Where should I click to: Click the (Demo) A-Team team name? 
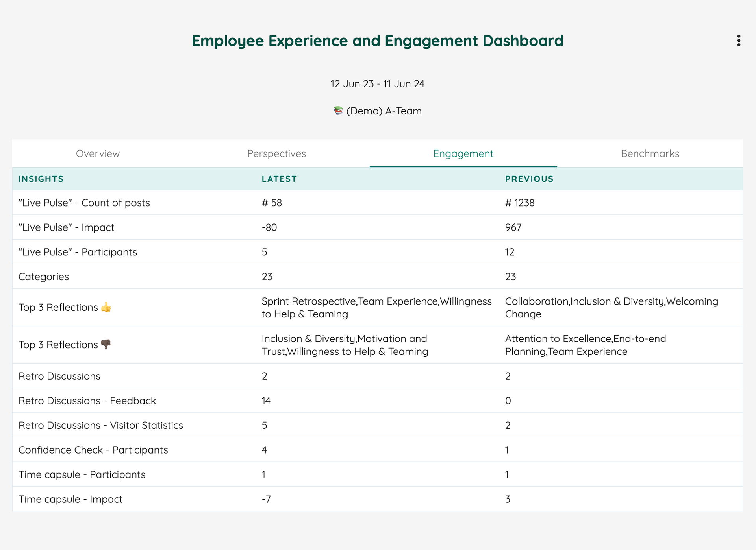pyautogui.click(x=384, y=111)
